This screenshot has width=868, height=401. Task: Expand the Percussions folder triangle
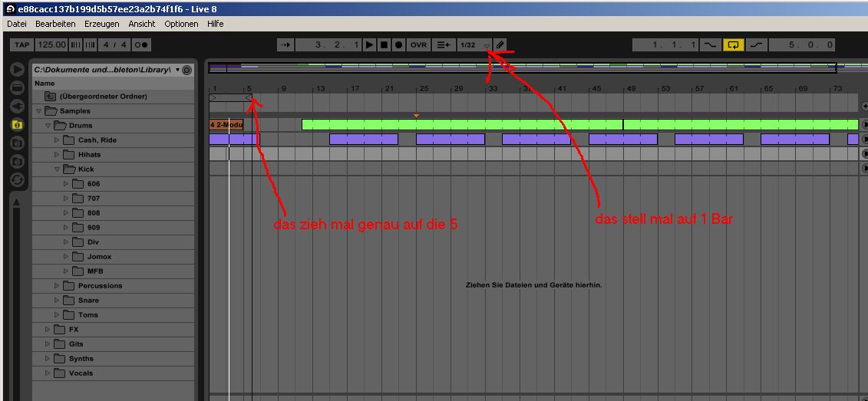(x=57, y=285)
